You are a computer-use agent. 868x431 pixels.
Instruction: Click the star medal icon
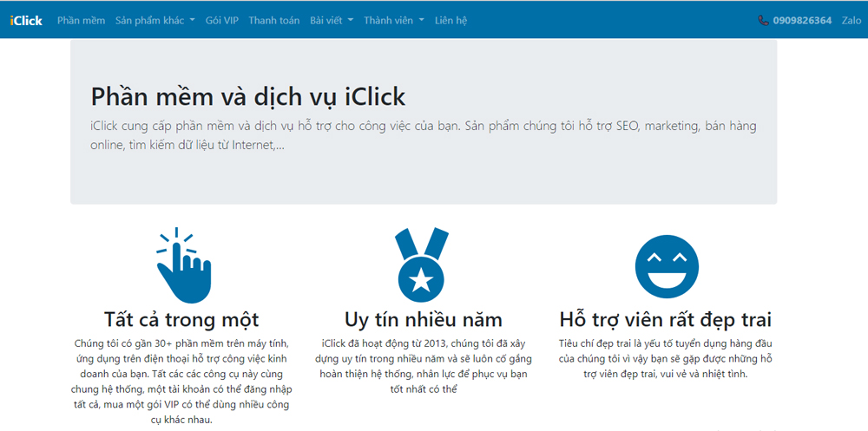(421, 264)
